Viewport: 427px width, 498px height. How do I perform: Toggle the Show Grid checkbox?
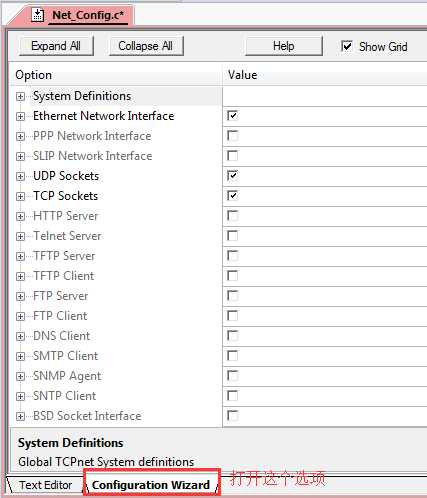click(x=347, y=46)
